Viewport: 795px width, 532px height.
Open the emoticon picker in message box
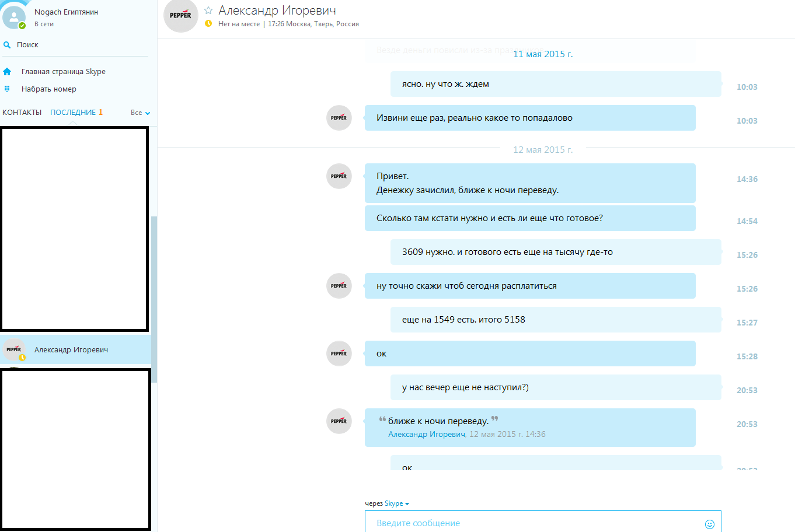pos(710,524)
